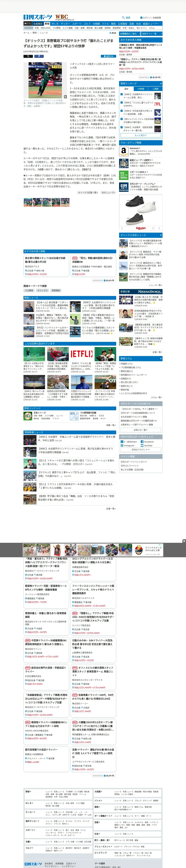
Task: Click the article's main player photo
Action: pos(45,80)
